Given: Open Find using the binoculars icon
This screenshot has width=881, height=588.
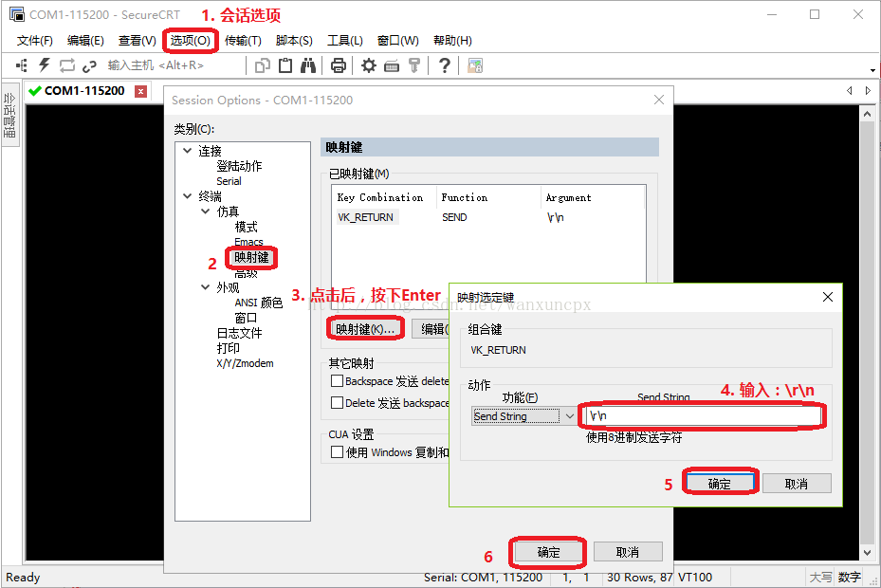Looking at the screenshot, I should (x=310, y=64).
